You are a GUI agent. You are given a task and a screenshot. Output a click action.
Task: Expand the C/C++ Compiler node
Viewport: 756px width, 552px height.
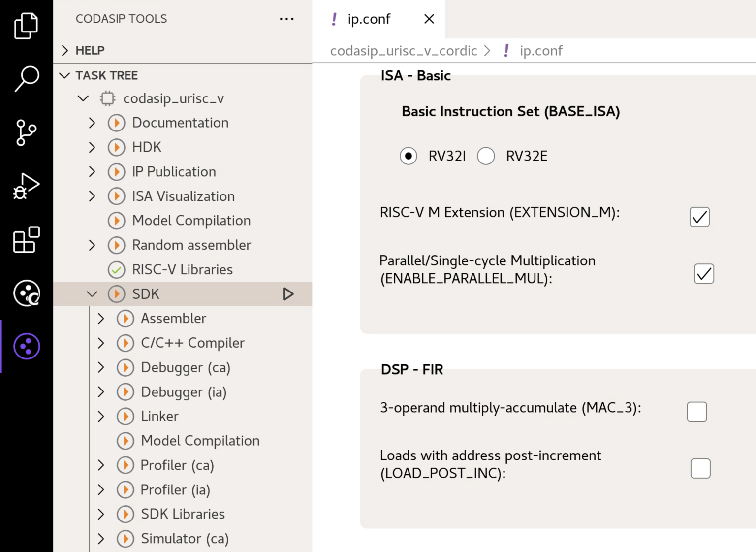point(101,343)
